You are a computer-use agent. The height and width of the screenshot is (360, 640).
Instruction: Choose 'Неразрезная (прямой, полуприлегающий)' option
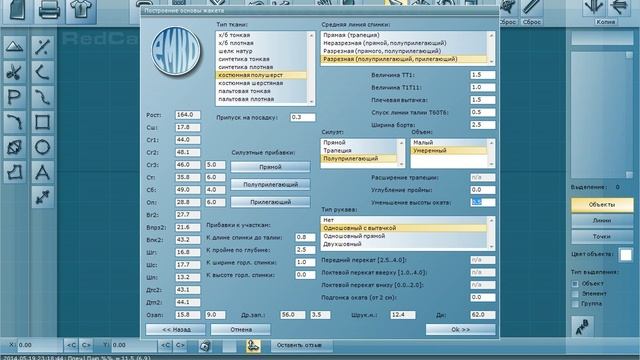(x=404, y=43)
